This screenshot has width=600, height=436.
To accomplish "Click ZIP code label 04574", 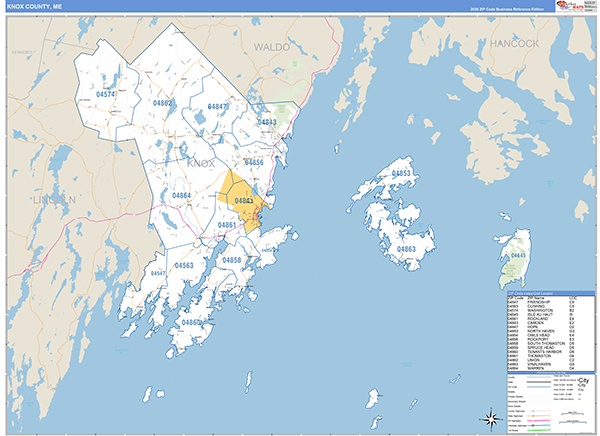I will pos(106,94).
